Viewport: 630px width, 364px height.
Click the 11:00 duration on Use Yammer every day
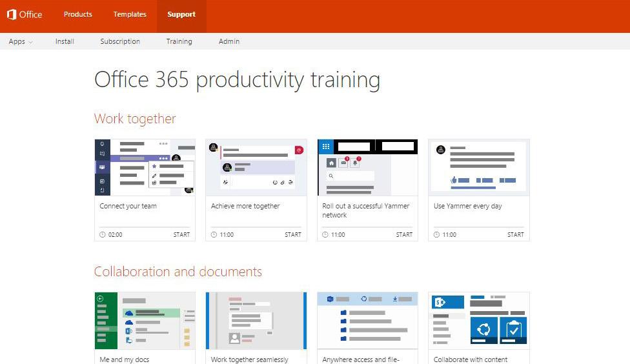point(449,235)
